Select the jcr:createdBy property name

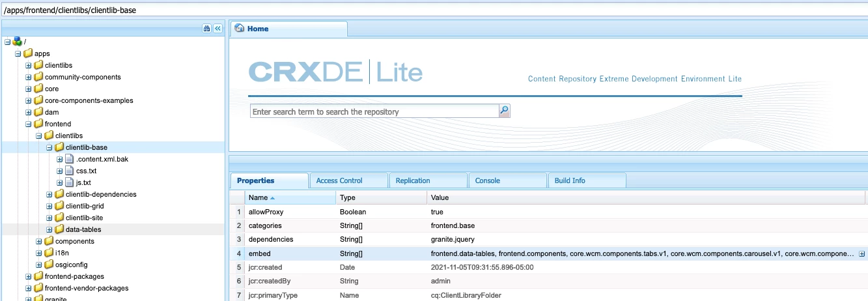click(x=270, y=281)
